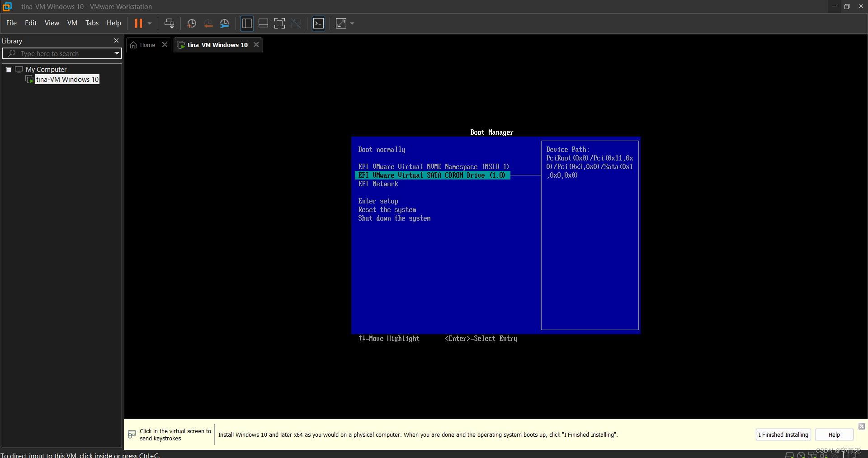Toggle the library sidebar view icon
868x458 pixels.
pos(247,23)
